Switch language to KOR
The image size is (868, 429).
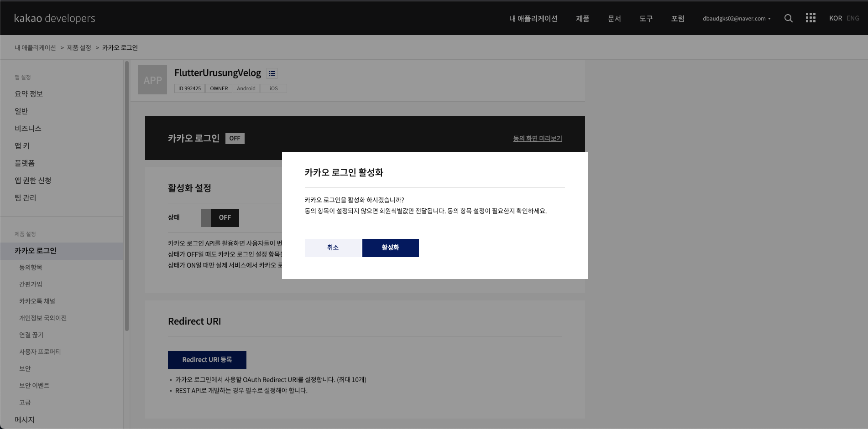836,18
